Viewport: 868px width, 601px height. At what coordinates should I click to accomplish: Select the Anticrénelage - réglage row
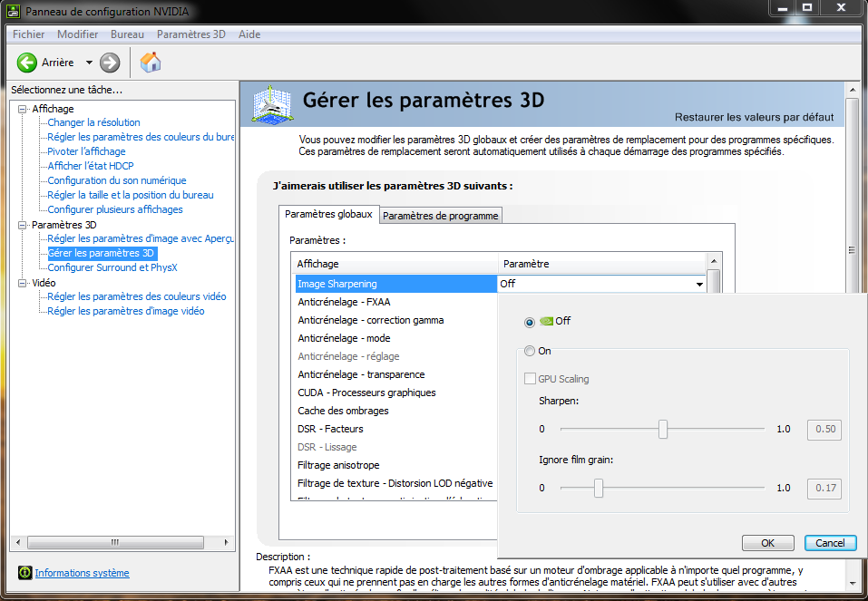(x=395, y=356)
